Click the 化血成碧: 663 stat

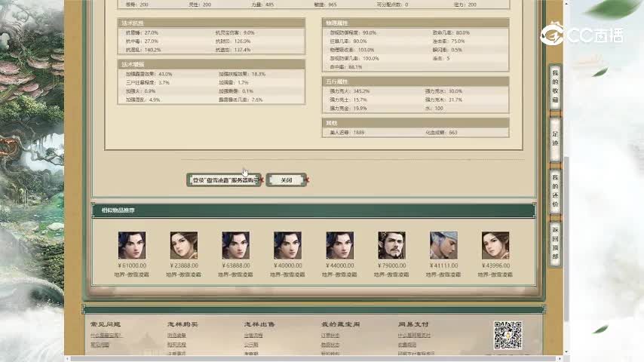click(x=441, y=133)
